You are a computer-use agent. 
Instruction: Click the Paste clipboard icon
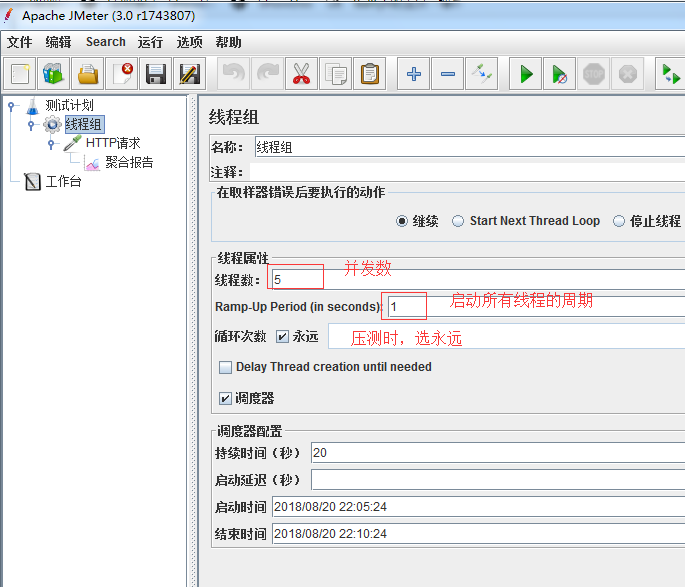point(370,74)
